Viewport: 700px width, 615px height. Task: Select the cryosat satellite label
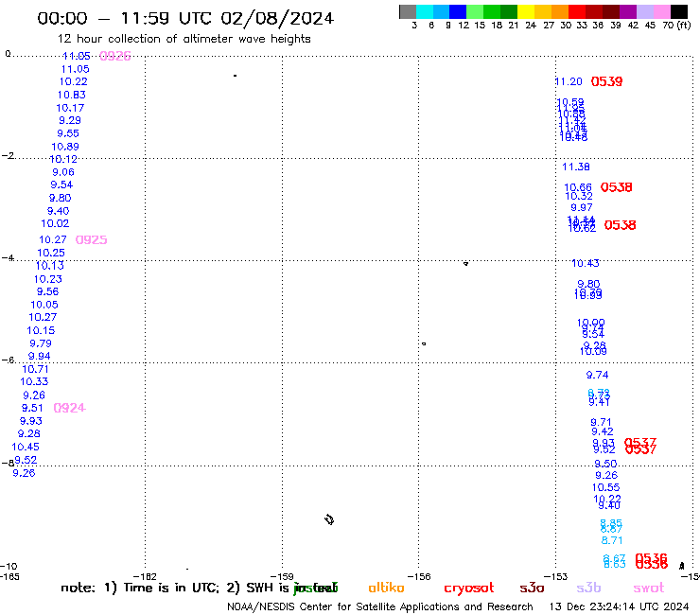tap(469, 588)
